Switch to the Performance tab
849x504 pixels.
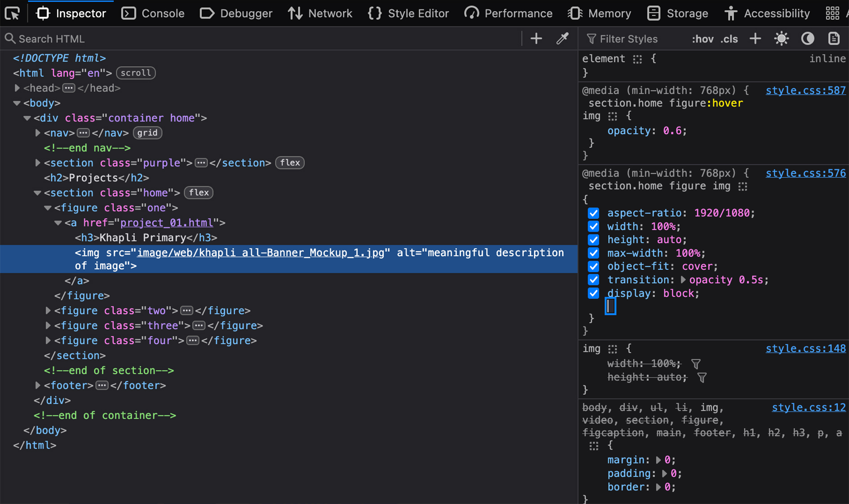click(x=509, y=13)
